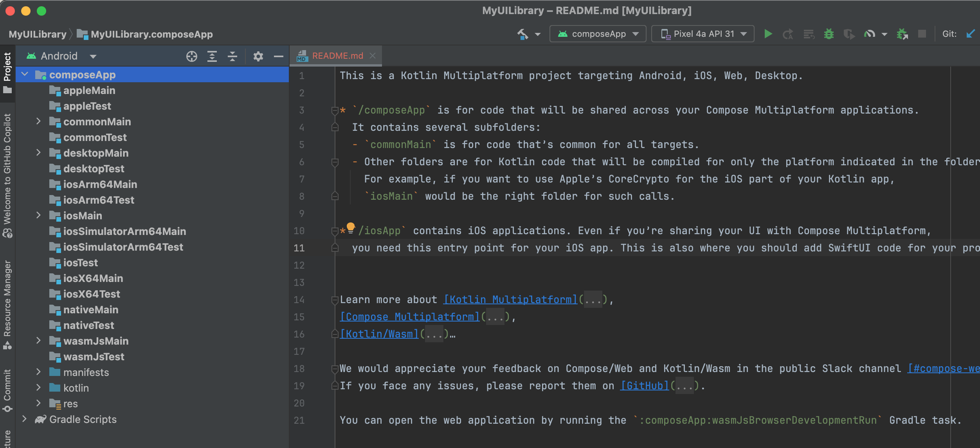This screenshot has height=448, width=980.
Task: Toggle the Project tool window tab
Action: [x=7, y=73]
